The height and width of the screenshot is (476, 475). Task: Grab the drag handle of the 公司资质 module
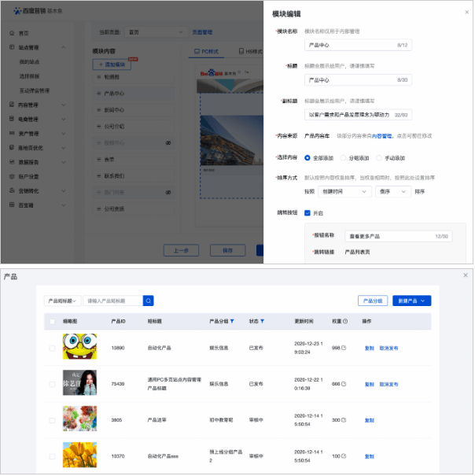click(98, 208)
